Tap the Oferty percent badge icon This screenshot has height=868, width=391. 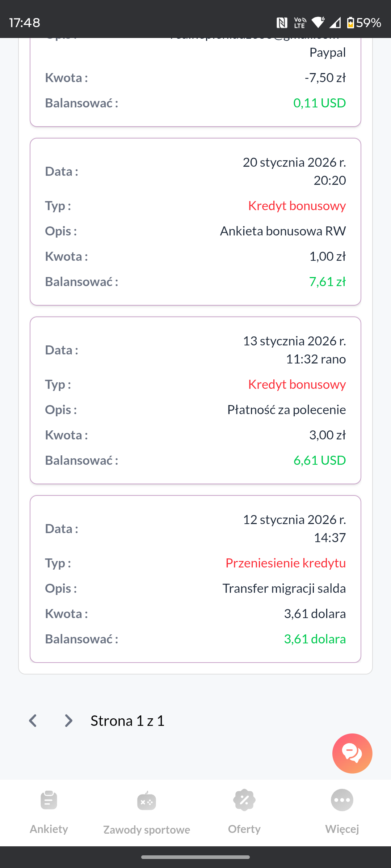point(244,800)
